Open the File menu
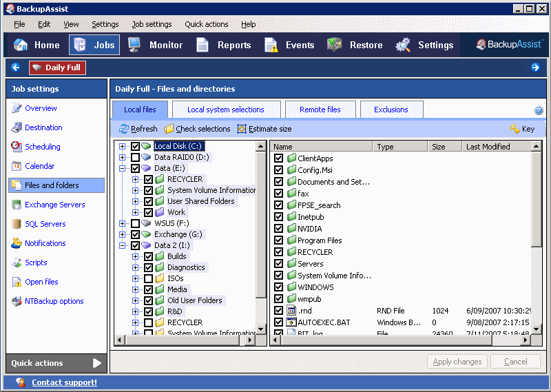 coord(19,24)
